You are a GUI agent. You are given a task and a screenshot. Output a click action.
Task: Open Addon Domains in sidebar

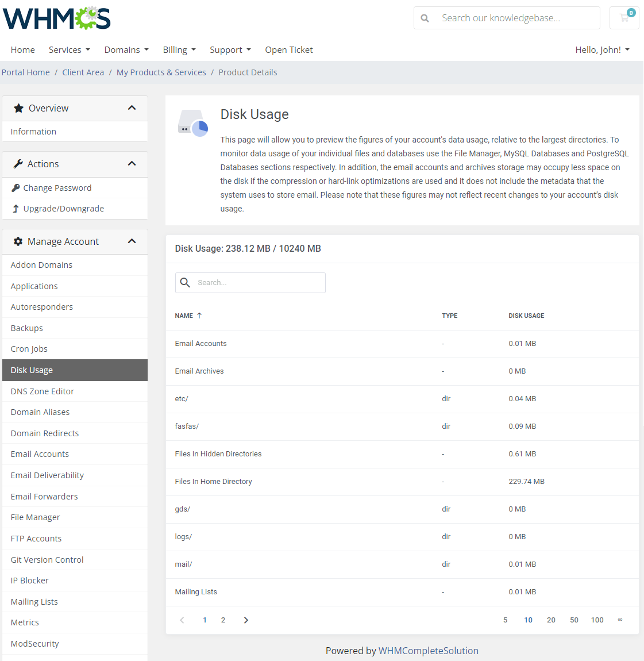pos(75,265)
